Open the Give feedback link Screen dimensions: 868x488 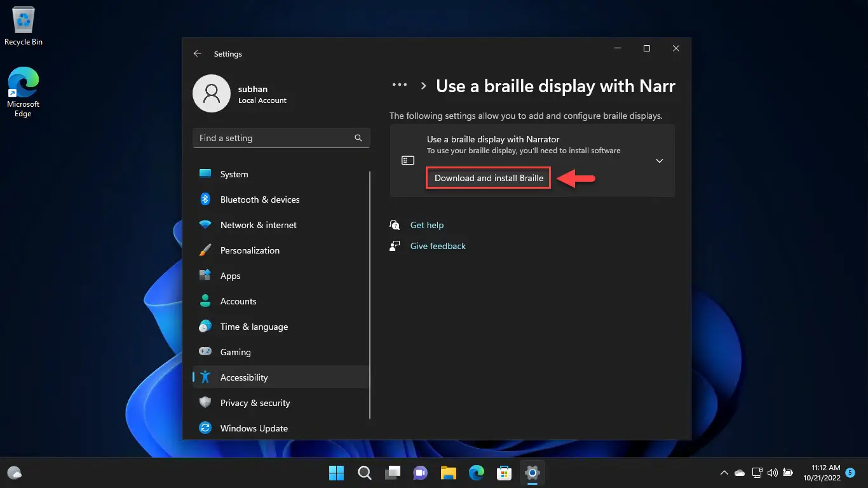(438, 246)
